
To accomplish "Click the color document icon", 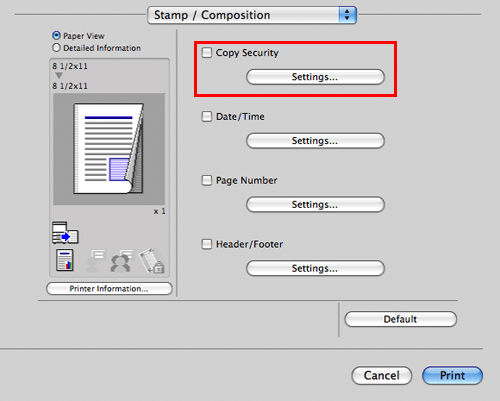I will tap(65, 260).
